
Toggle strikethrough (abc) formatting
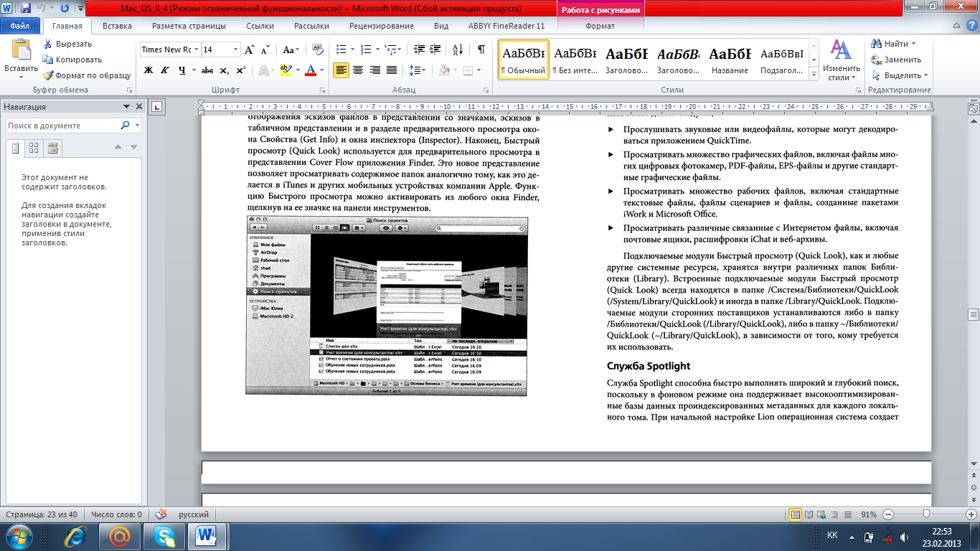(207, 70)
